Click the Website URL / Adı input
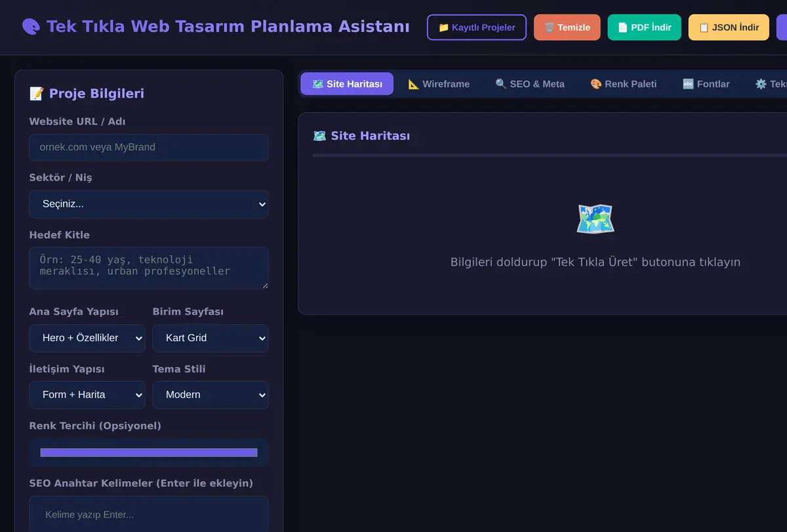 pyautogui.click(x=149, y=148)
